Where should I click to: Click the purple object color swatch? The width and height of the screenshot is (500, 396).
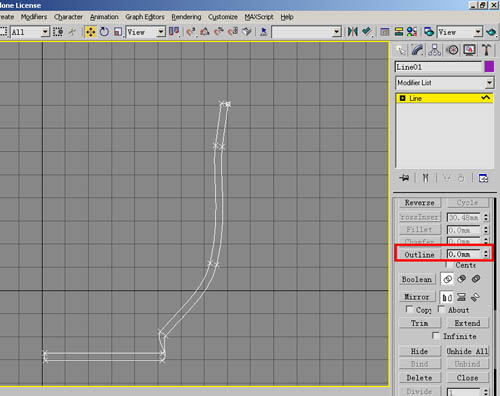(x=489, y=67)
